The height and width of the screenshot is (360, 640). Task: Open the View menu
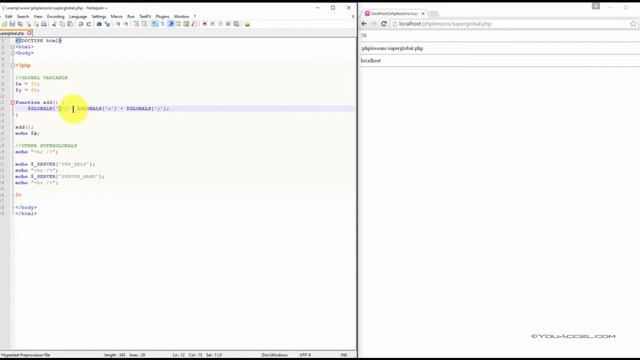pos(38,17)
